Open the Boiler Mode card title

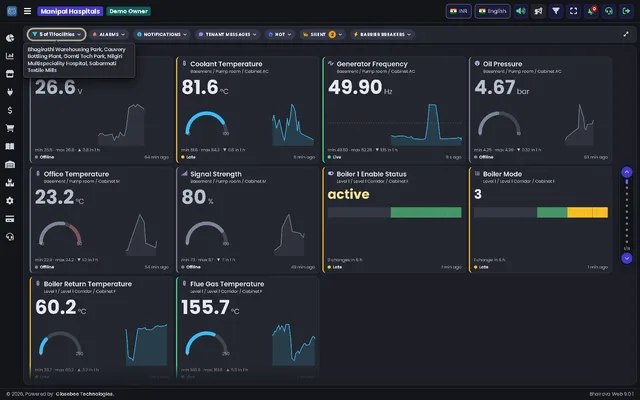point(502,174)
